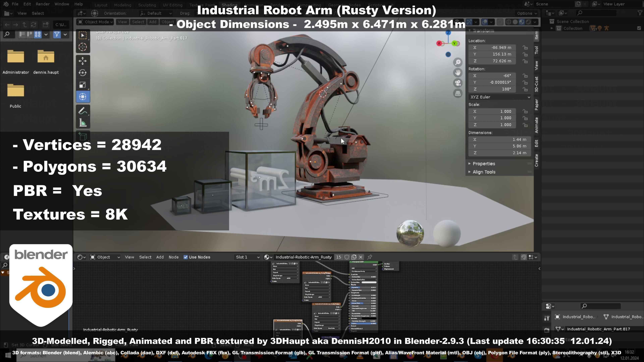Expand the Collection tree row in outliner
This screenshot has height=362, width=644.
tap(552, 28)
